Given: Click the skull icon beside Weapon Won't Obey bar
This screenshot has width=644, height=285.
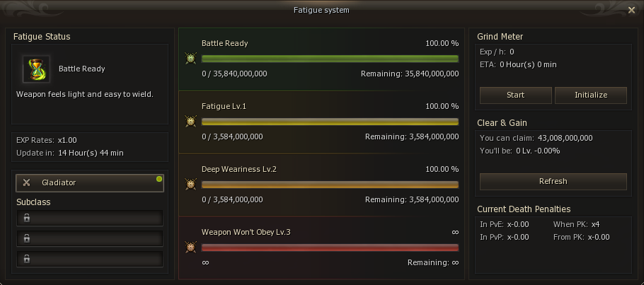Looking at the screenshot, I should (190, 247).
